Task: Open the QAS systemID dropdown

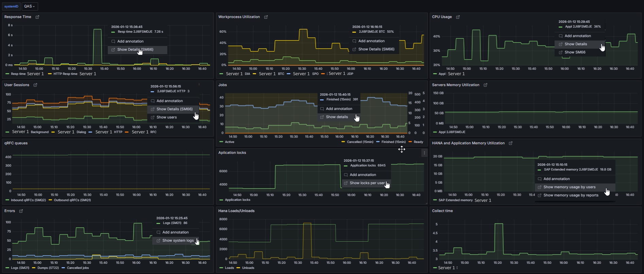Action: (30, 6)
